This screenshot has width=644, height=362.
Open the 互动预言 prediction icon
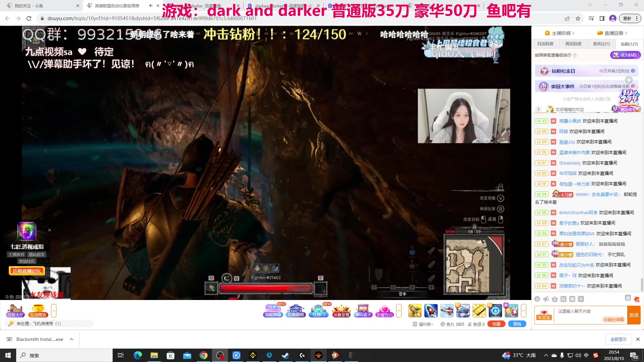pyautogui.click(x=38, y=310)
